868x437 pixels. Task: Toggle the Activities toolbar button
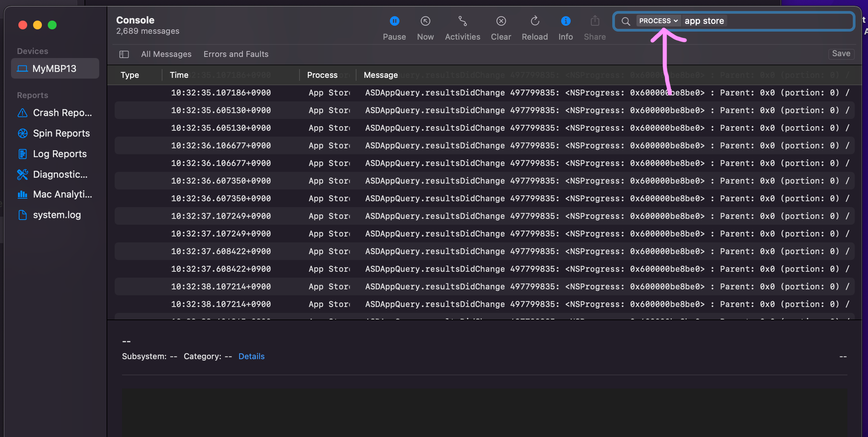tap(462, 21)
